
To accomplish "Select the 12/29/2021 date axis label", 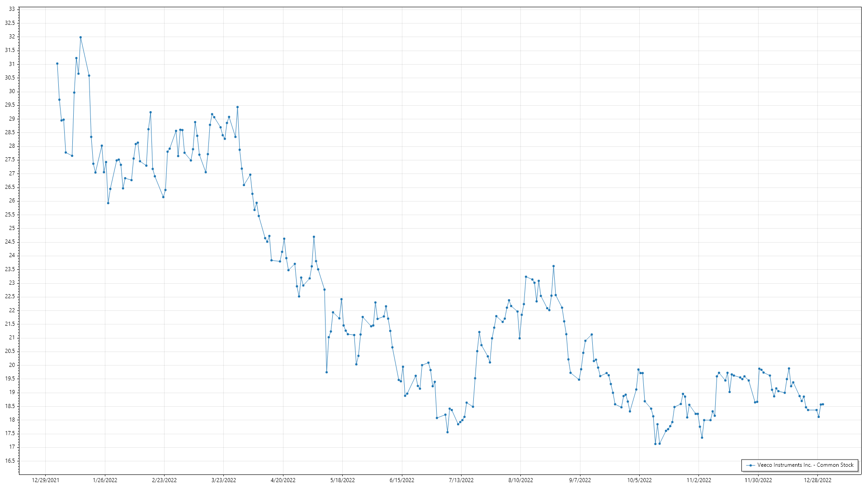I will point(45,480).
